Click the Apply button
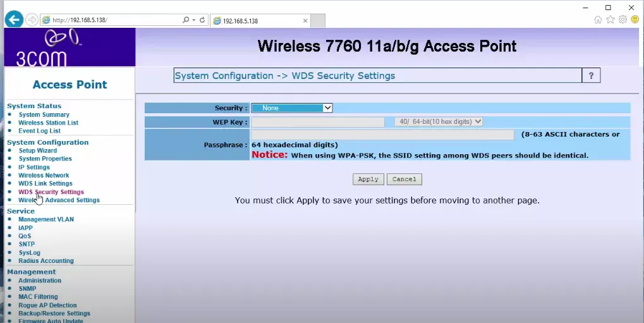 pyautogui.click(x=368, y=179)
